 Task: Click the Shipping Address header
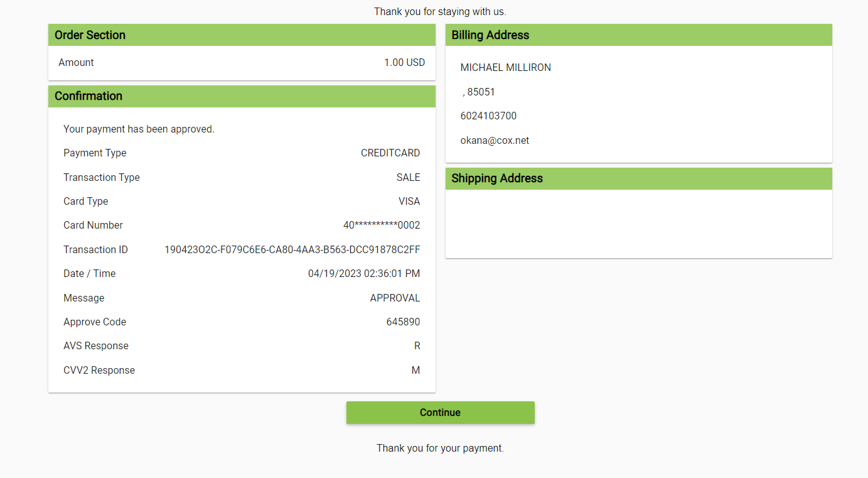pos(497,178)
